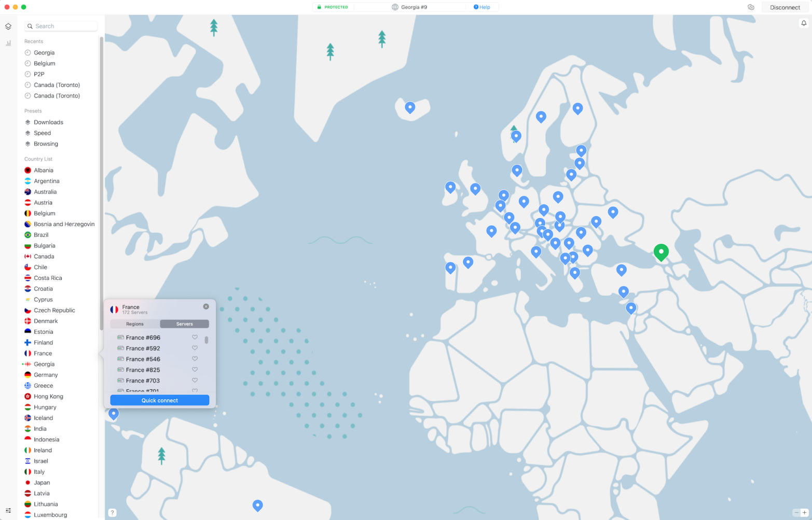Favorite server France #696 with the heart

pos(195,337)
